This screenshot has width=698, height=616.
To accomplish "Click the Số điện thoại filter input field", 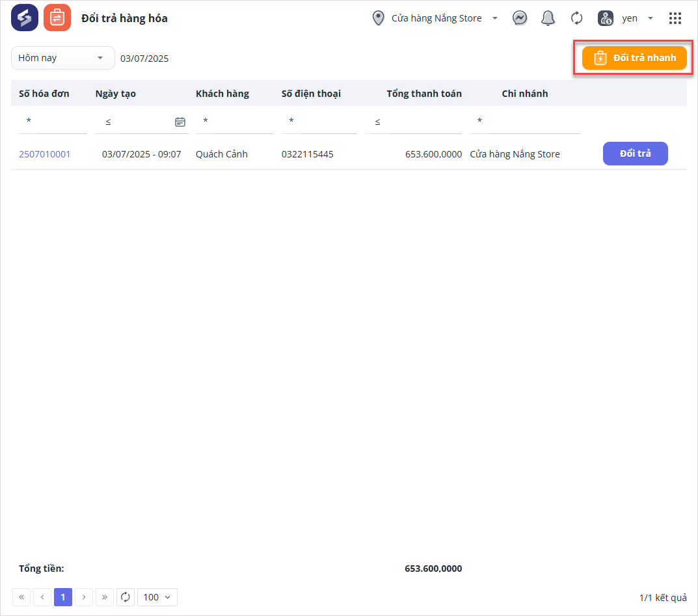I will (x=329, y=121).
